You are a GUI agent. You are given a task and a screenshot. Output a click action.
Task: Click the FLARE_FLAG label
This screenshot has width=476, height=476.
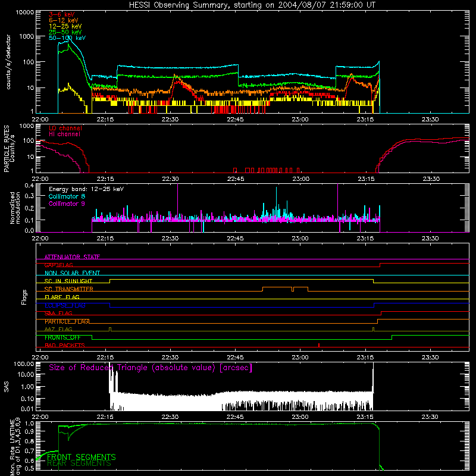pos(62,297)
